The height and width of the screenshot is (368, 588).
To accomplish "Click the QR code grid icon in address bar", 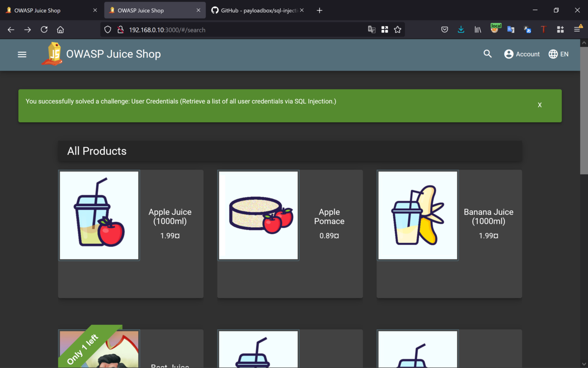I will point(385,30).
